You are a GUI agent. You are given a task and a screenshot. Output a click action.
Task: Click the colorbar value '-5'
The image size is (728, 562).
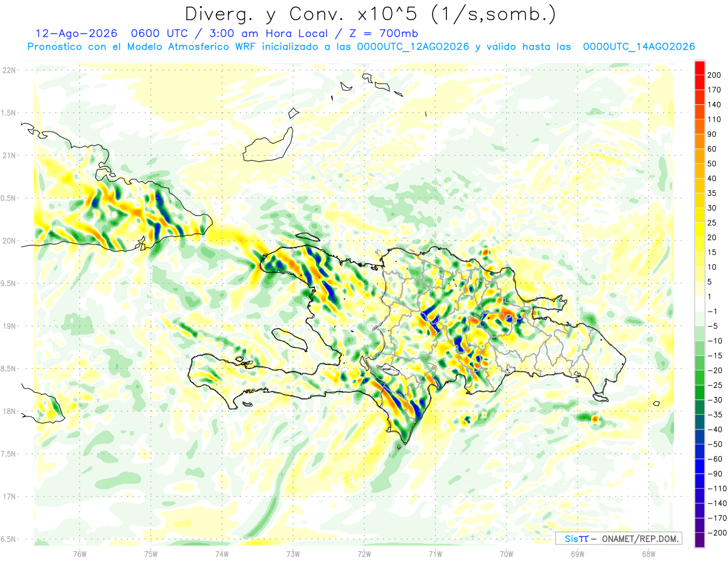tap(712, 326)
